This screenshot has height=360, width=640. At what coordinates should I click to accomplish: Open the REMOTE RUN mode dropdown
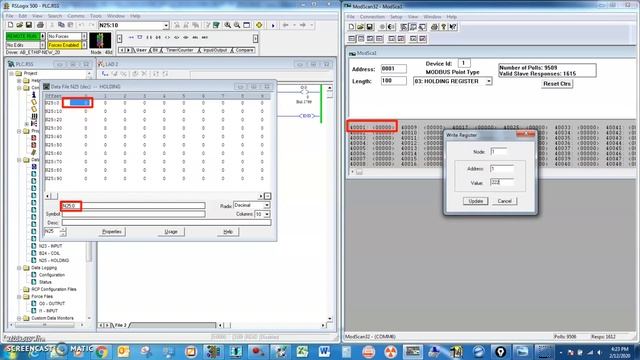pos(42,36)
